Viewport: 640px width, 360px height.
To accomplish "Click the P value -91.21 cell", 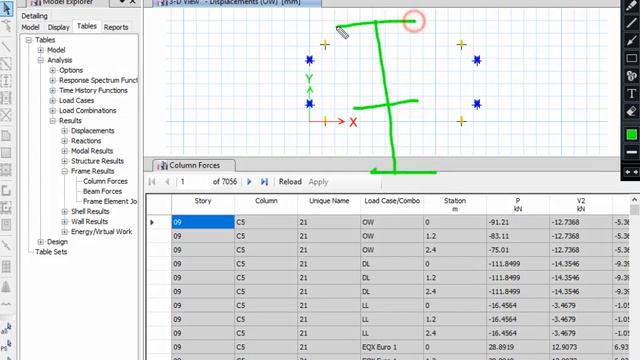I will click(x=518, y=222).
